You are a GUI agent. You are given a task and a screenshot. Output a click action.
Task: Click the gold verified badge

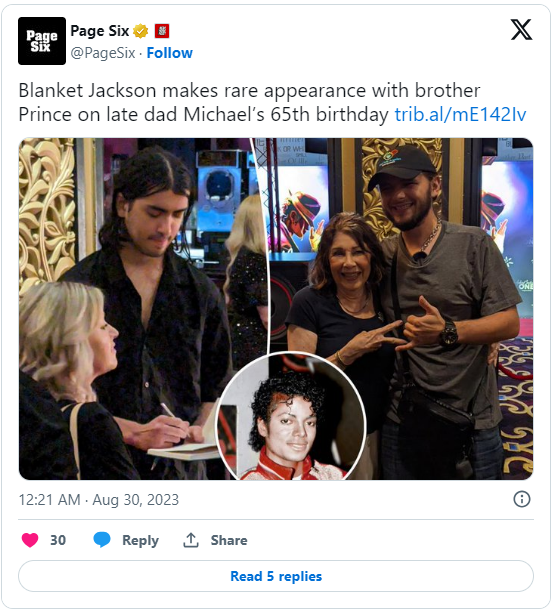click(x=141, y=31)
